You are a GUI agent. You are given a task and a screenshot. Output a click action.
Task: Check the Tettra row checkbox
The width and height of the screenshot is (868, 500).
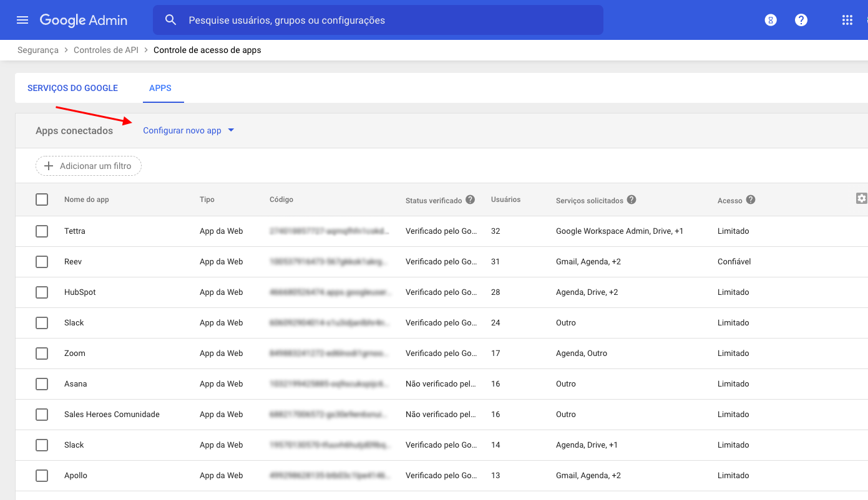click(x=42, y=231)
